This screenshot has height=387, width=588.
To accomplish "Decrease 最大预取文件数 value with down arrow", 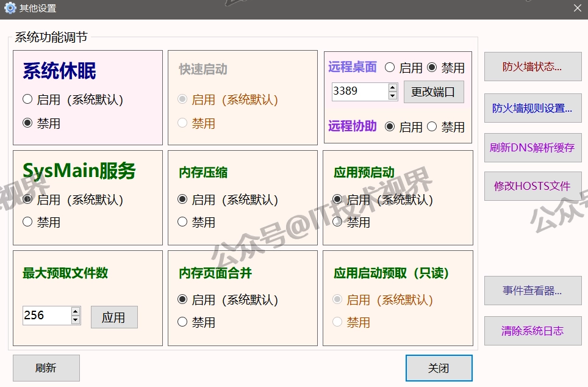I will 76,320.
